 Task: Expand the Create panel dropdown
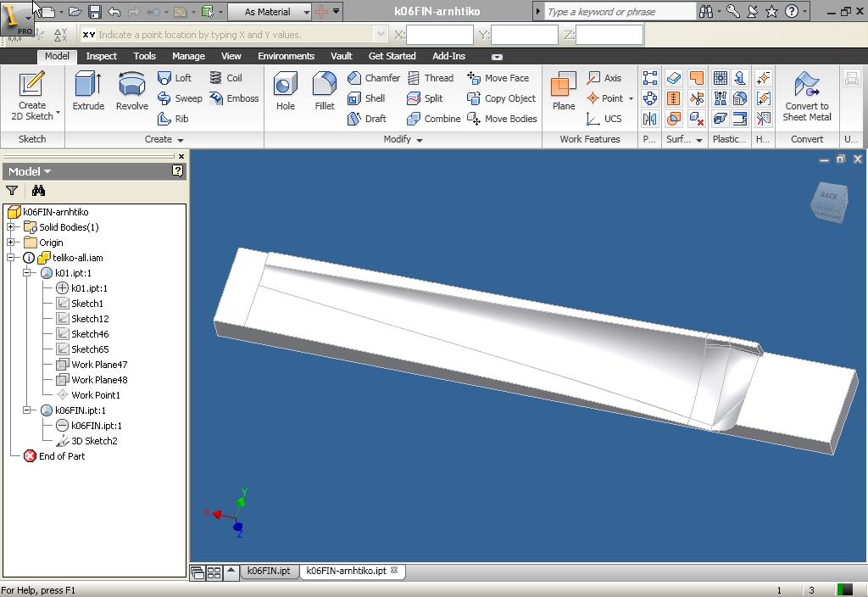click(x=181, y=140)
